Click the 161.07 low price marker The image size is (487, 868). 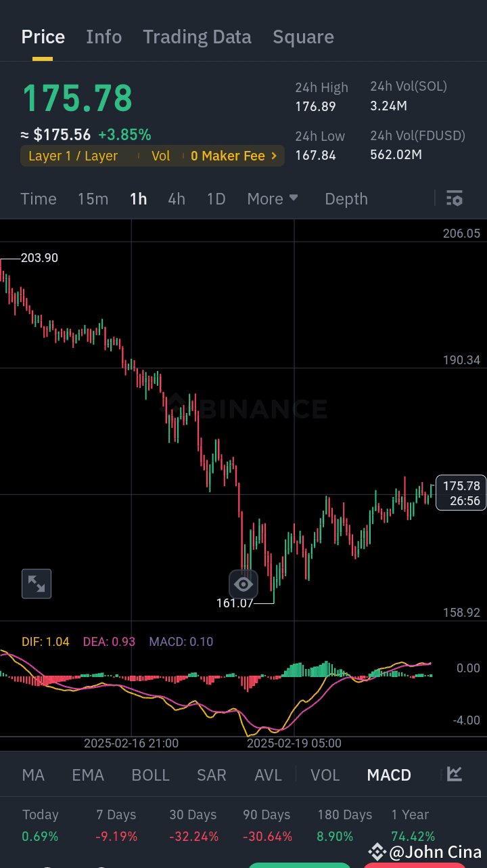pyautogui.click(x=234, y=603)
